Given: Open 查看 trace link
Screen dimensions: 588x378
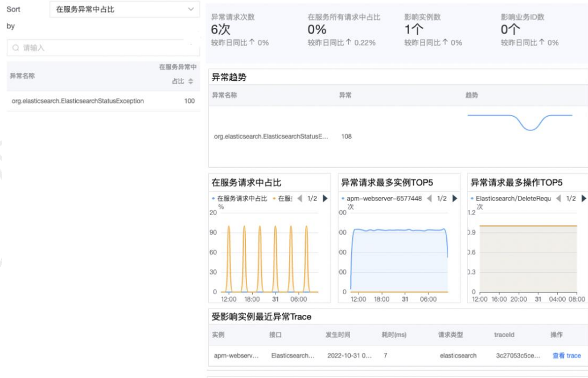Looking at the screenshot, I should point(566,355).
